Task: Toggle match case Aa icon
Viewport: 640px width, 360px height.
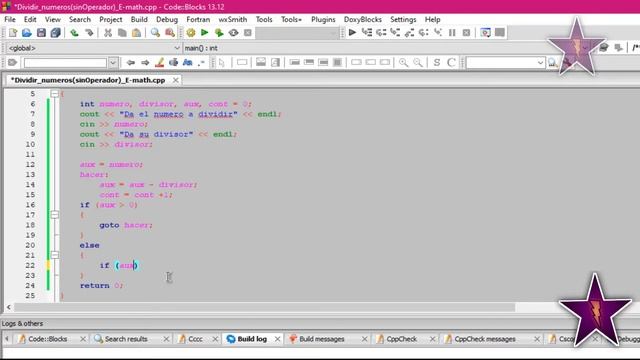Action: coord(187,62)
